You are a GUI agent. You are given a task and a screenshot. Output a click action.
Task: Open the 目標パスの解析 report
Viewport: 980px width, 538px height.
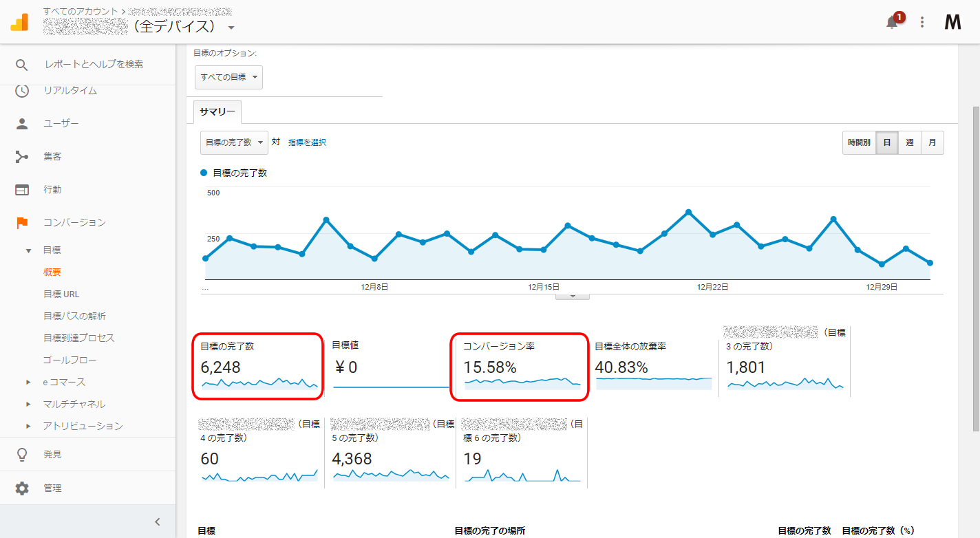(74, 316)
